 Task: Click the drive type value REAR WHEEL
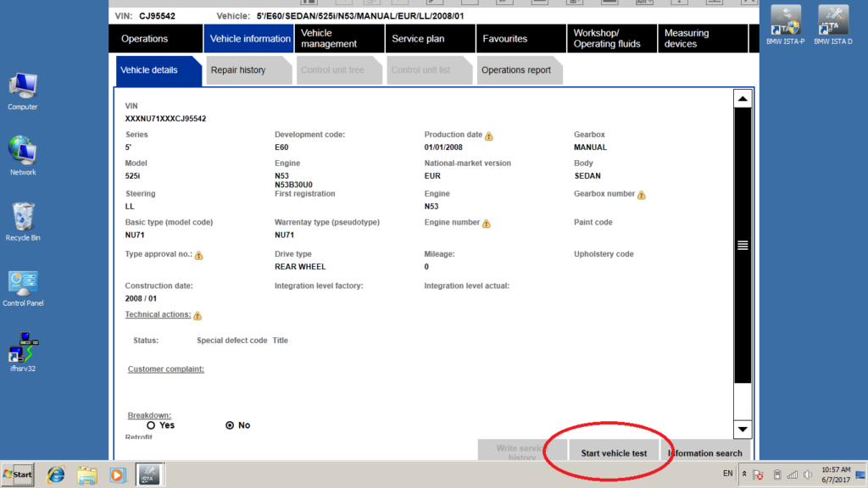coord(300,267)
